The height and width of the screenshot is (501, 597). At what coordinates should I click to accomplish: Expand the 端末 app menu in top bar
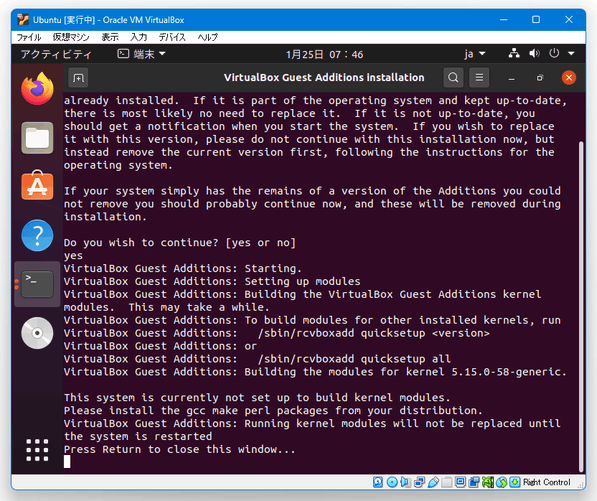coord(141,54)
